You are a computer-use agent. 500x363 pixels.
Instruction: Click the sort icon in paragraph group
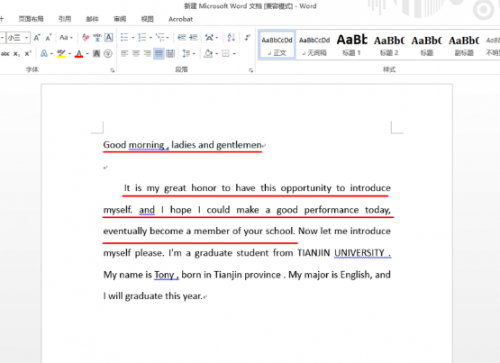coord(231,37)
